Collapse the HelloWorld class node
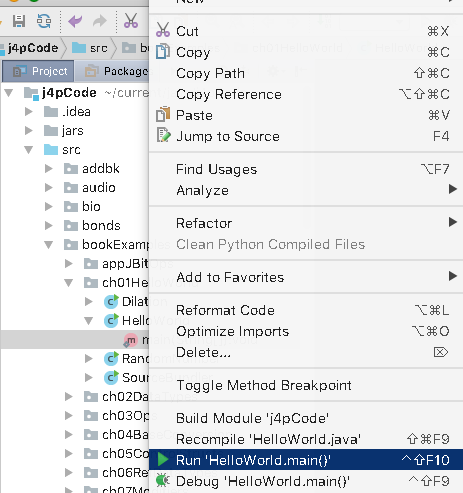Viewport: 463px width, 493px height. click(89, 321)
